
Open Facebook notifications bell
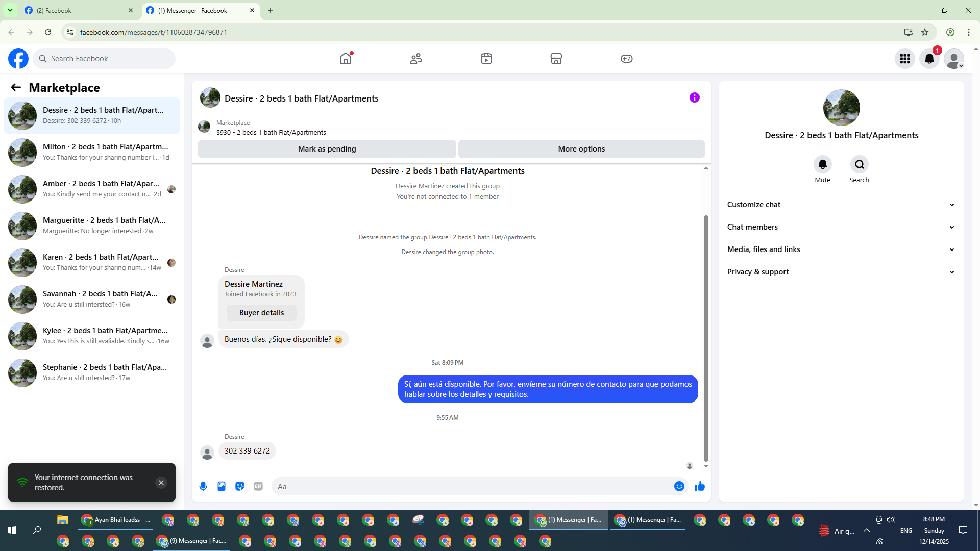coord(929,59)
